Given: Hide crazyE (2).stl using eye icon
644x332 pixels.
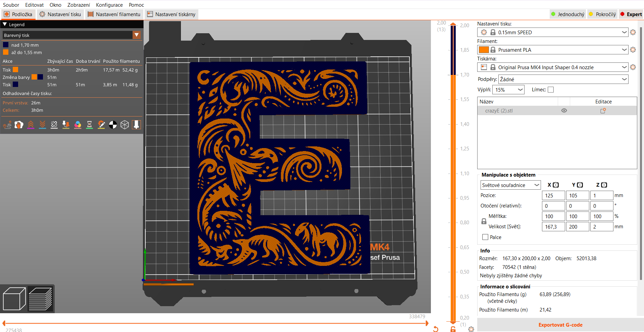Looking at the screenshot, I should [564, 110].
